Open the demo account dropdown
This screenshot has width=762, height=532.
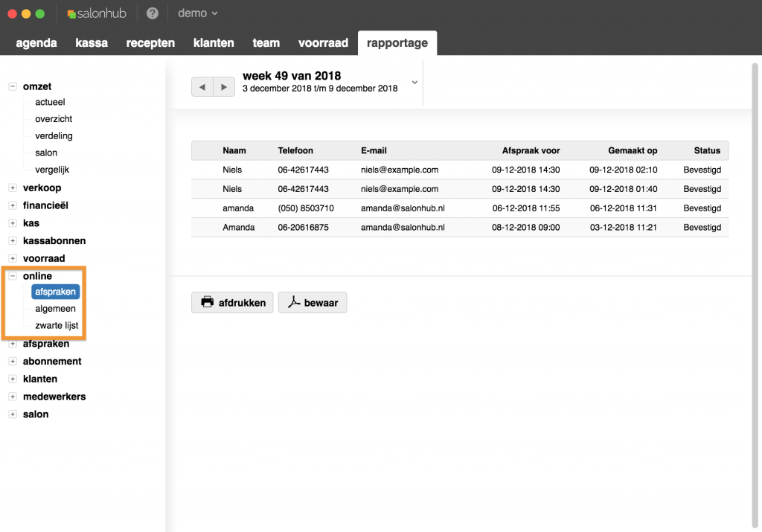pyautogui.click(x=197, y=13)
